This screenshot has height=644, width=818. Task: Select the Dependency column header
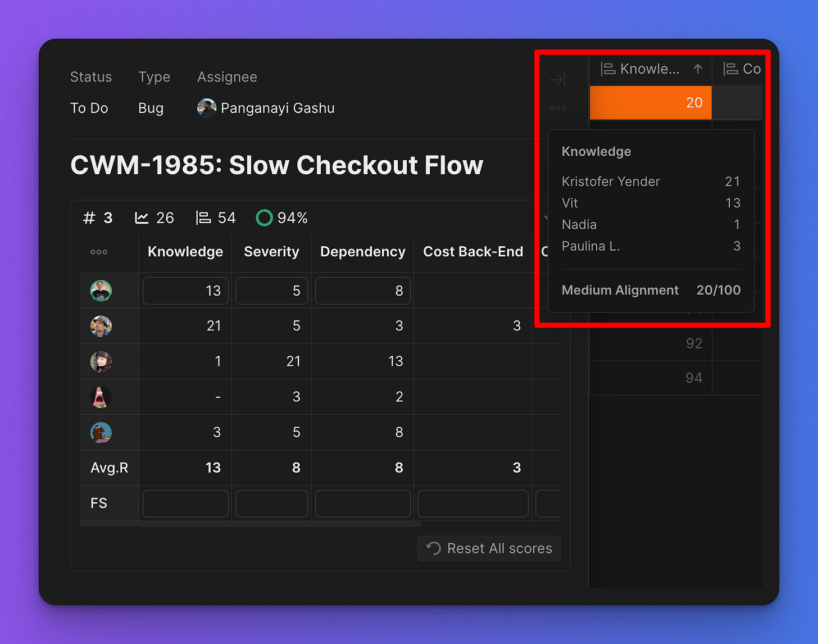coord(363,252)
